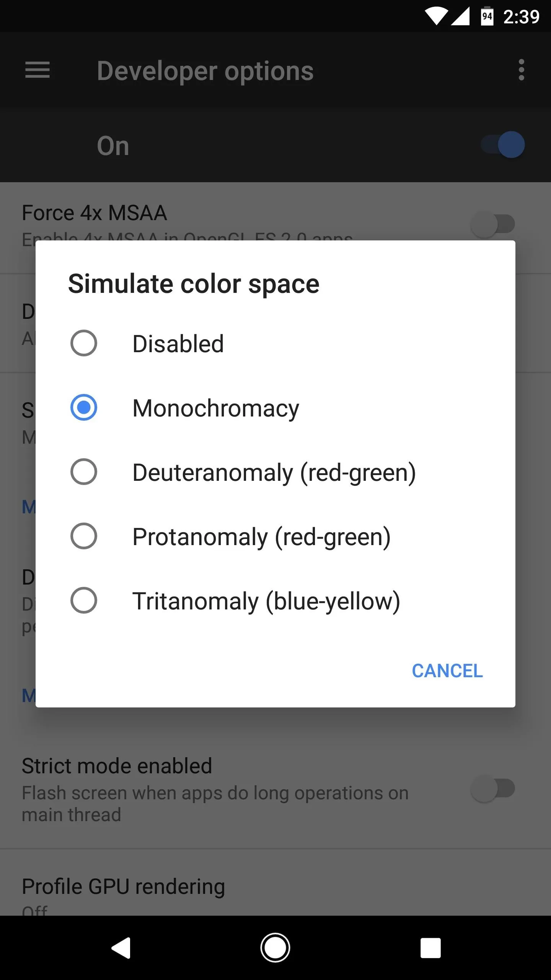
Task: Tap the Wi-Fi status icon
Action: coord(436,16)
